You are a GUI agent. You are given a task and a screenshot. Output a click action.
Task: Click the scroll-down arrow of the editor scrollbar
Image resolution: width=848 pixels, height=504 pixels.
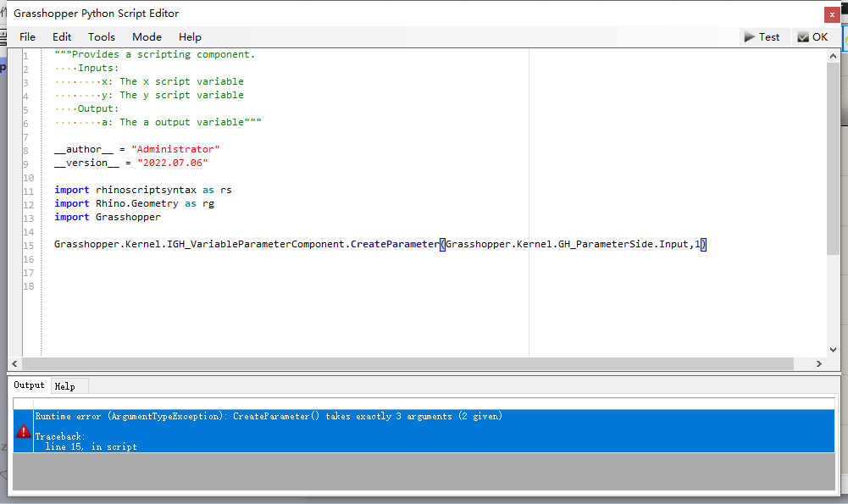832,348
